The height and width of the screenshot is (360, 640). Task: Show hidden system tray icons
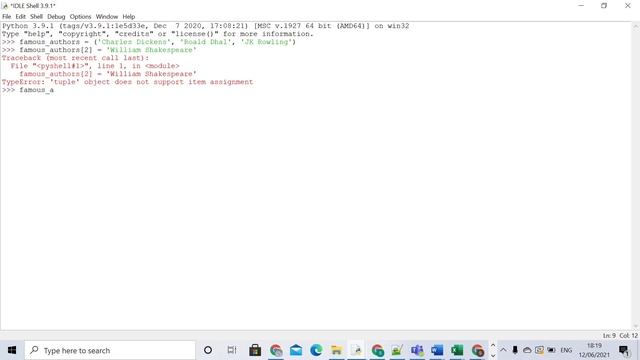503,350
